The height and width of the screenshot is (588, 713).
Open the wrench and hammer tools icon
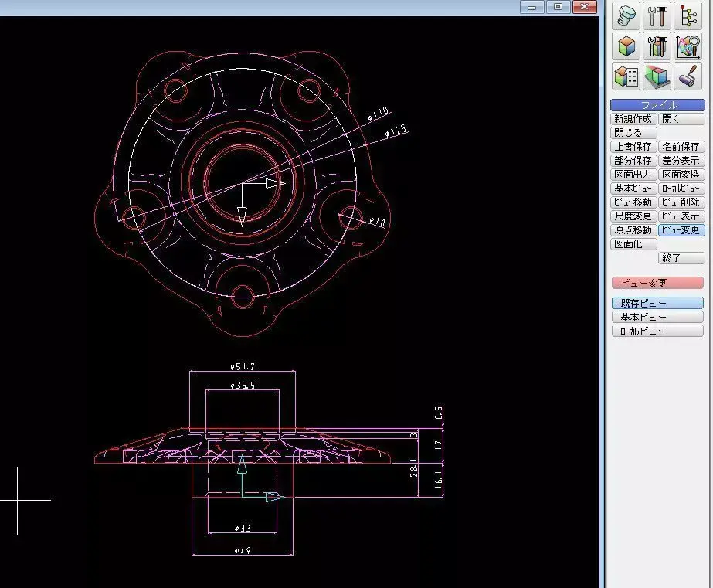(657, 15)
